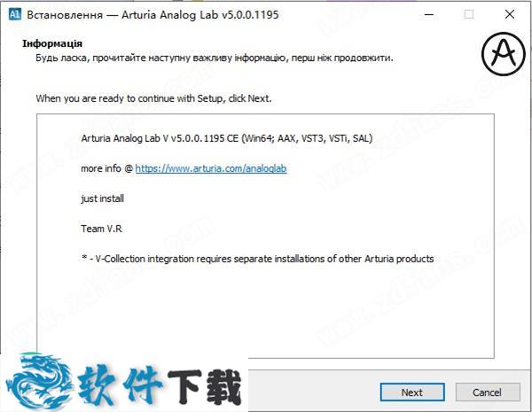This screenshot has width=532, height=412.
Task: Open the arturia.com/analoglab hyperlink
Action: pos(211,168)
